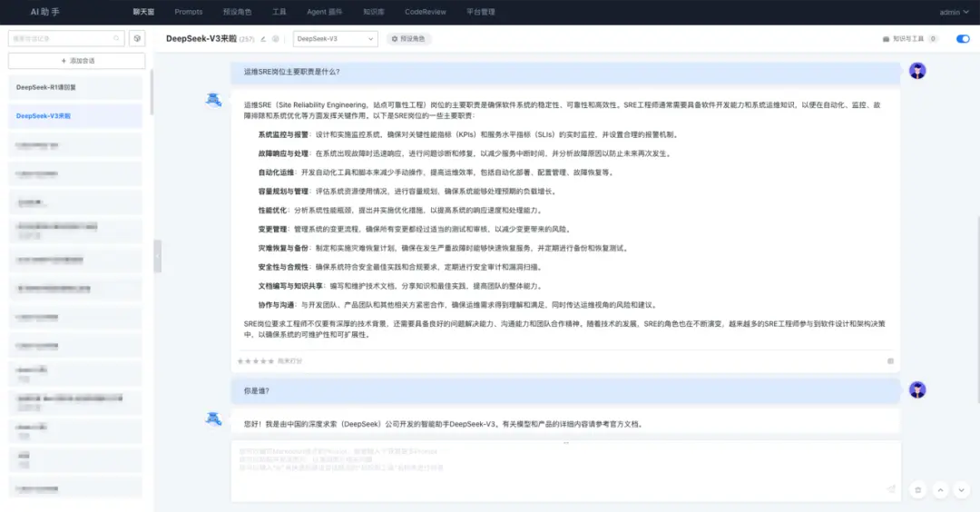Click the 安全性与合规性 bold heading

click(283, 267)
